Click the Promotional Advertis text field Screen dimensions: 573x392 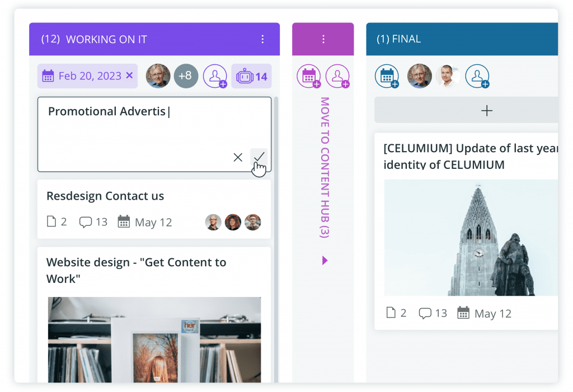154,134
